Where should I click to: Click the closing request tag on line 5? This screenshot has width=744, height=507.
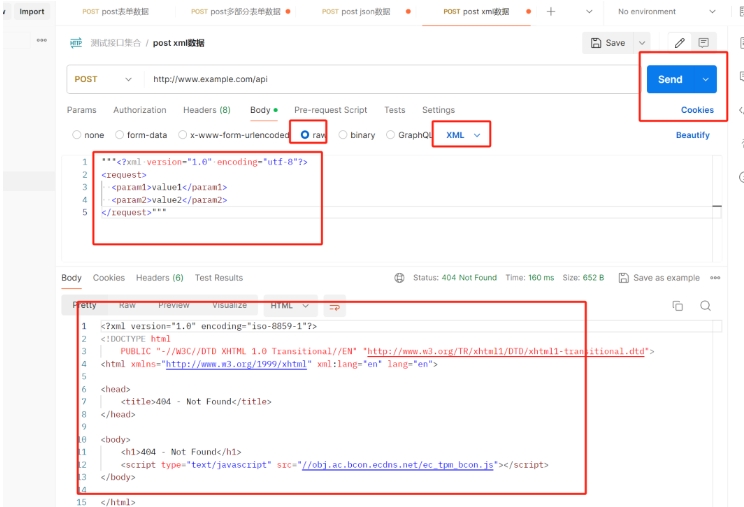tap(126, 212)
